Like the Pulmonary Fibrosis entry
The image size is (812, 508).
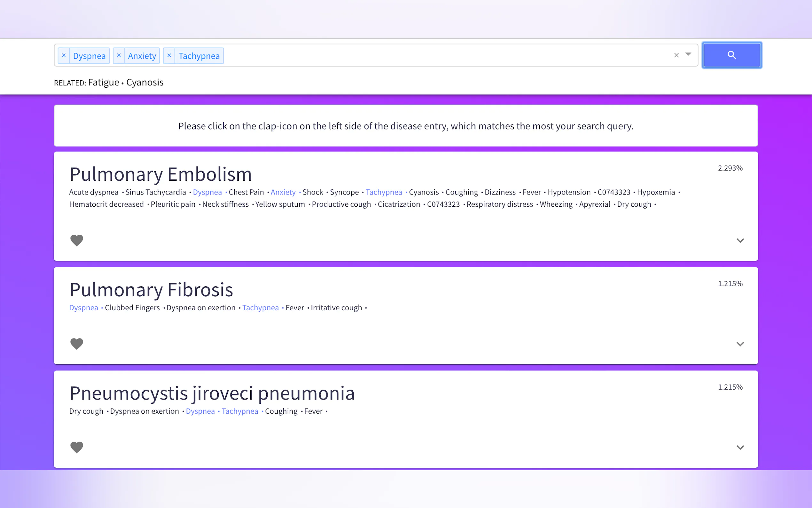click(76, 344)
